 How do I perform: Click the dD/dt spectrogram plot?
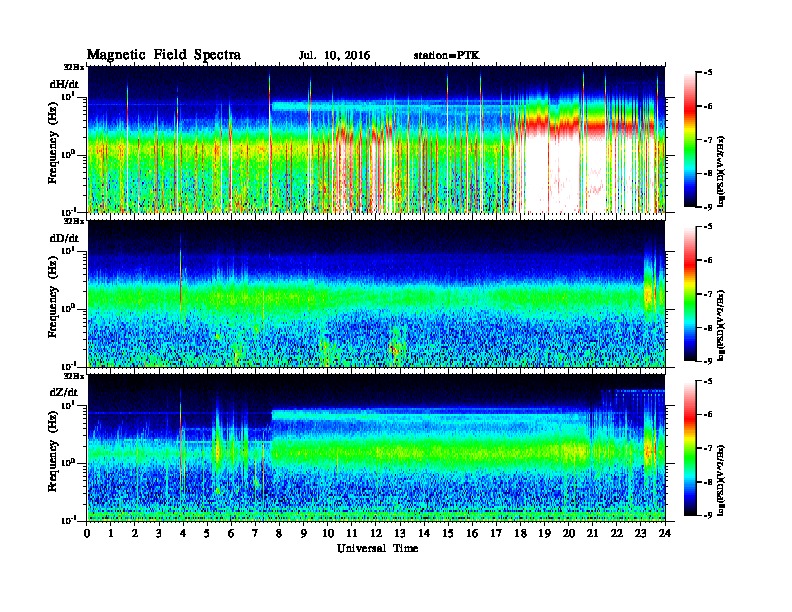tap(376, 294)
